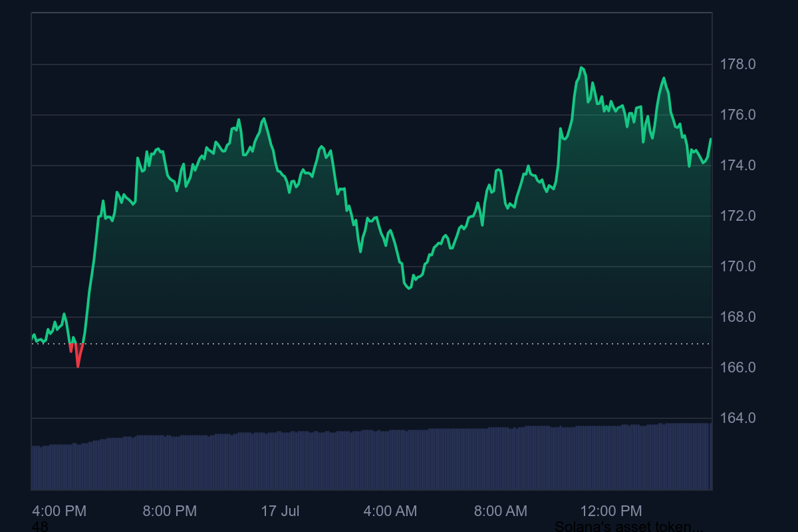Click the 8:00 AM time axis label
Image resolution: width=798 pixels, height=532 pixels.
[x=501, y=511]
